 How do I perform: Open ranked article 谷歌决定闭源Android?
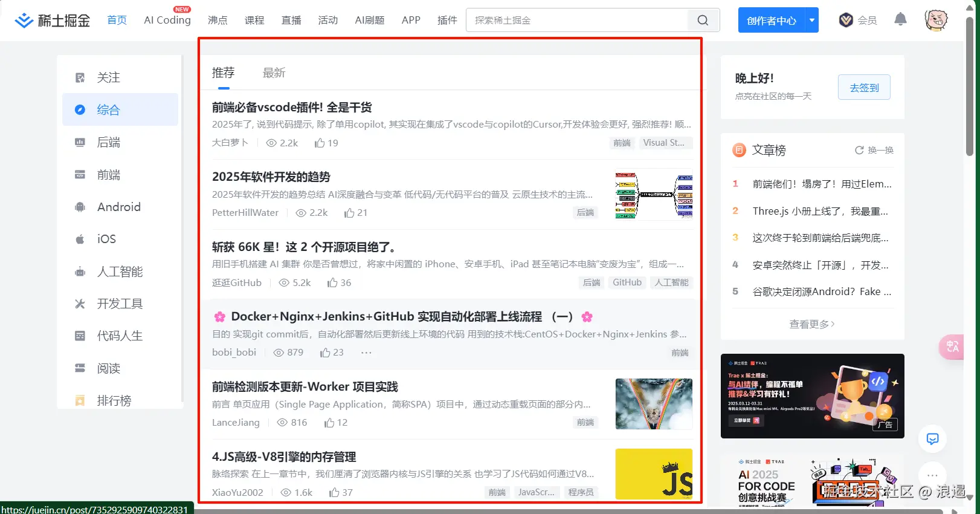click(822, 291)
